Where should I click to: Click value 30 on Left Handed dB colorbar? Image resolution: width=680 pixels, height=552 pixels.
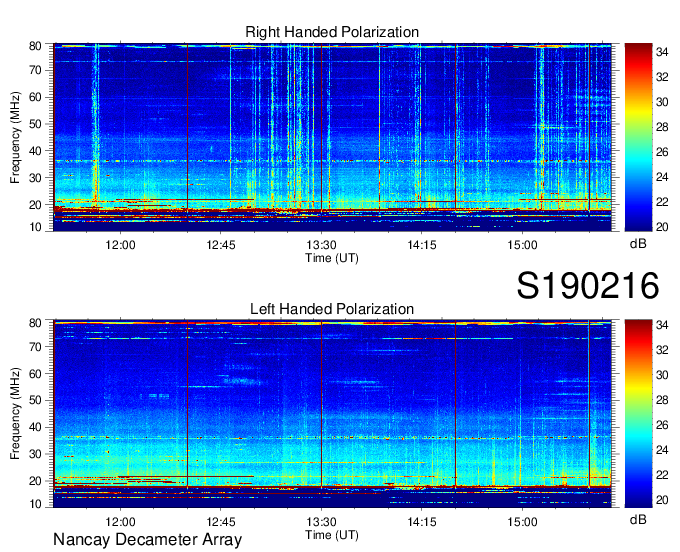(x=662, y=375)
